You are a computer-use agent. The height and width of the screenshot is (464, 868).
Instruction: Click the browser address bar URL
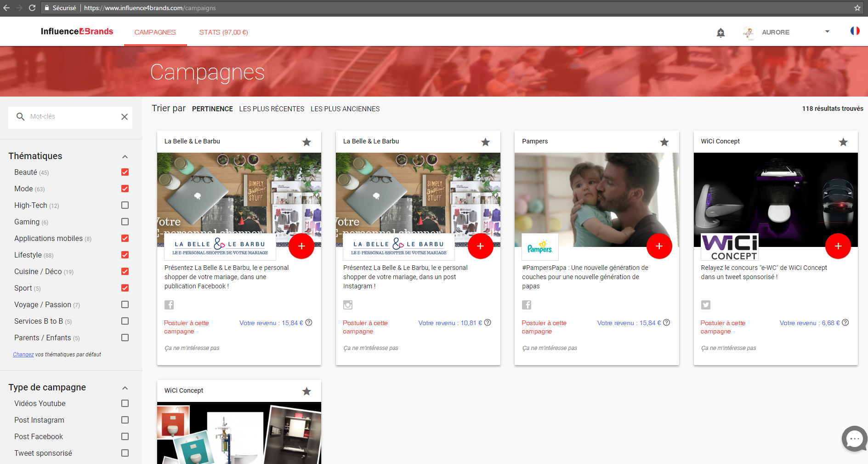coord(150,8)
